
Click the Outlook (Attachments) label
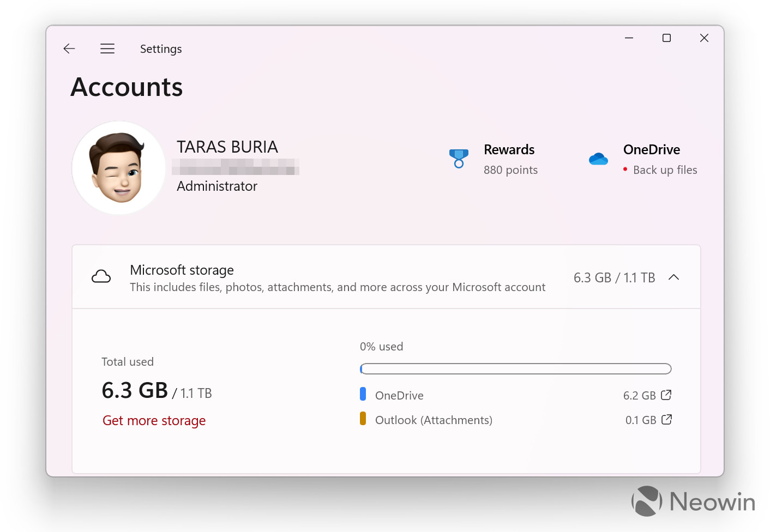[x=434, y=420]
